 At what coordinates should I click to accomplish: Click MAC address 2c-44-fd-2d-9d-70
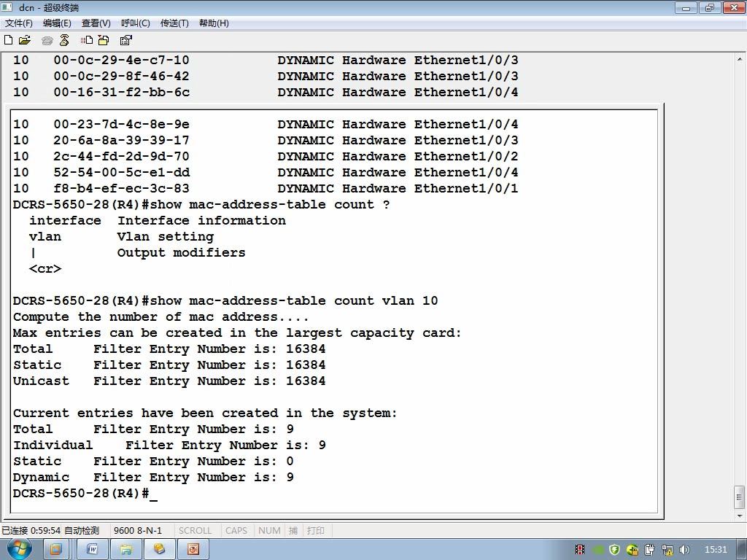(x=122, y=156)
